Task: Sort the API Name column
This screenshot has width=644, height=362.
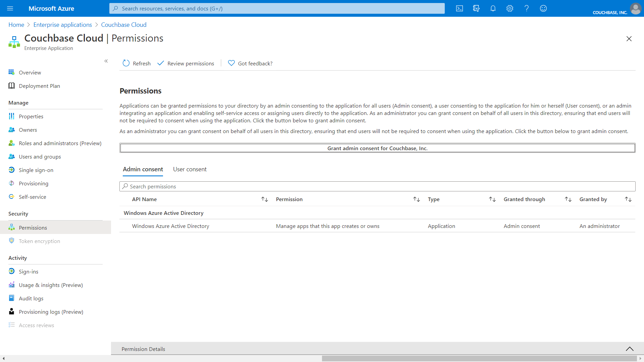Action: 265,199
